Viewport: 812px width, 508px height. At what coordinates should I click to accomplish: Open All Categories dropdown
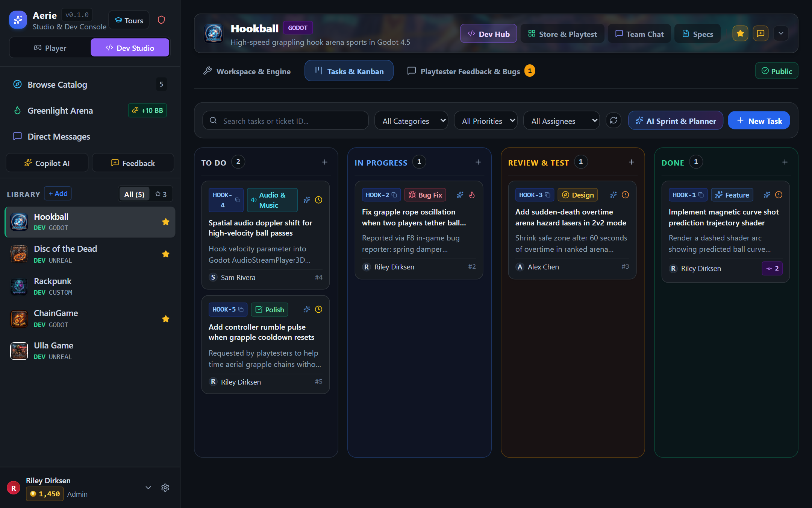tap(411, 120)
